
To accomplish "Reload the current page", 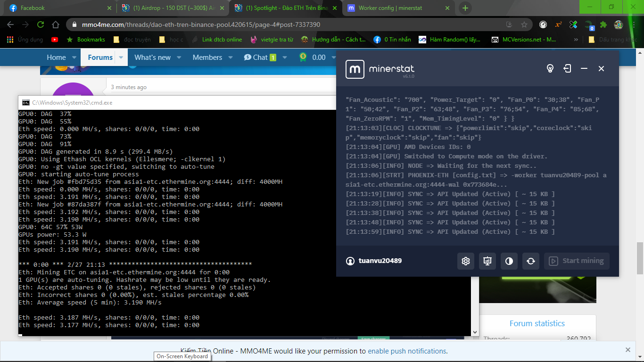I will point(41,25).
